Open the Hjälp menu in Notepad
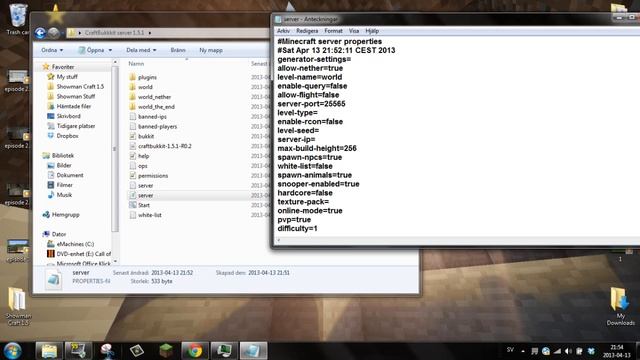 372,31
